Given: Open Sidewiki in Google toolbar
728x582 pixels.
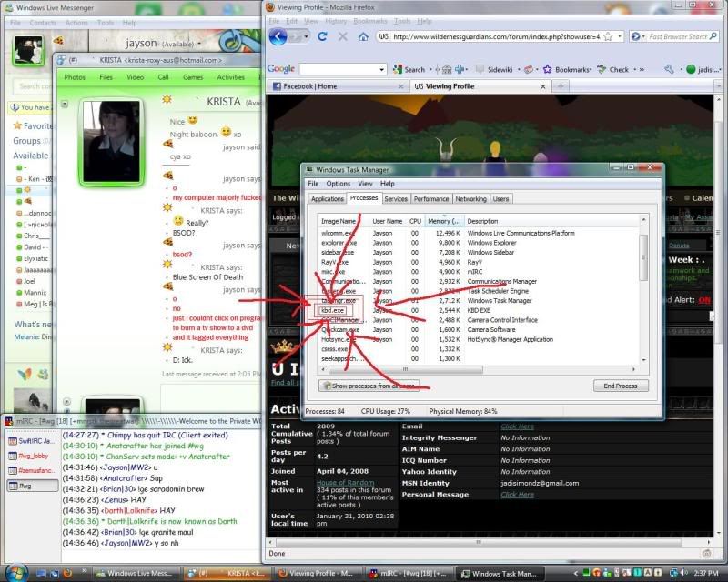Looking at the screenshot, I should pos(495,69).
